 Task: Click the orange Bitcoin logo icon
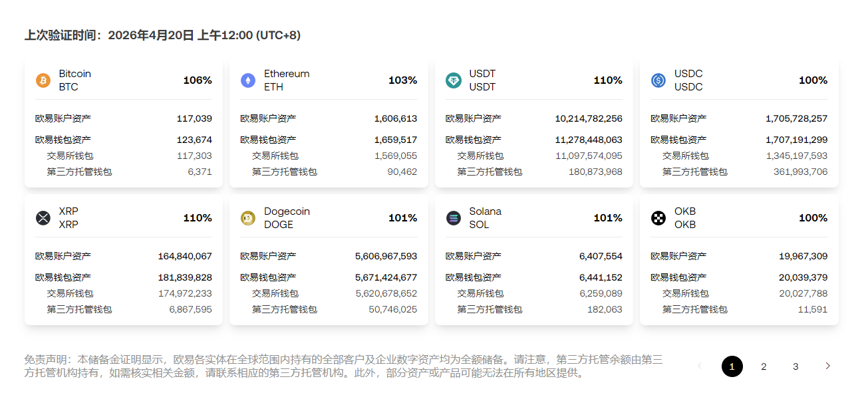coord(43,80)
